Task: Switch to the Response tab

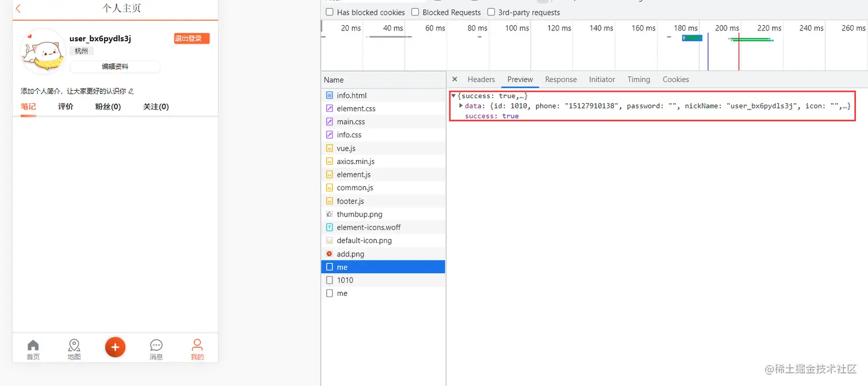Action: pos(561,79)
